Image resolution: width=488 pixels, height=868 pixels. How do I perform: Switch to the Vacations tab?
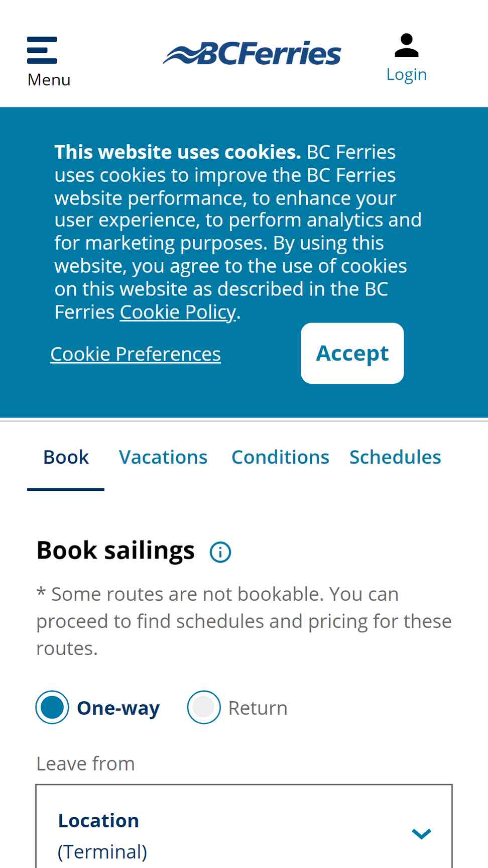tap(163, 457)
